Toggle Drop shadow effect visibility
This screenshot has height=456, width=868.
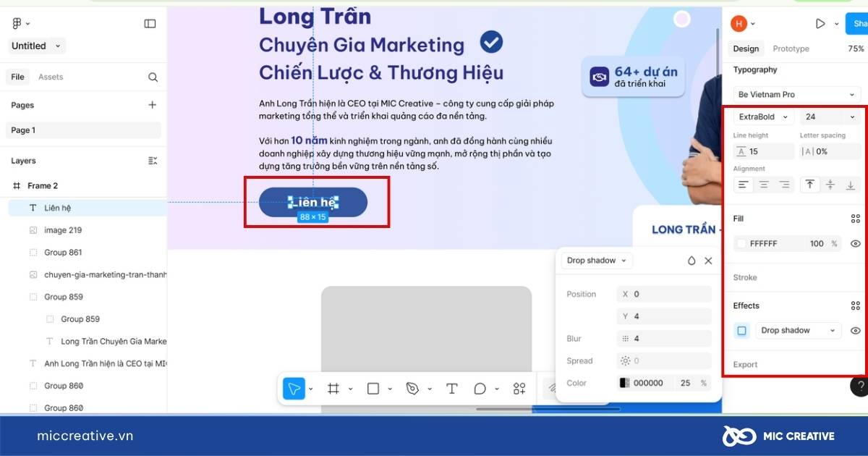click(x=855, y=331)
